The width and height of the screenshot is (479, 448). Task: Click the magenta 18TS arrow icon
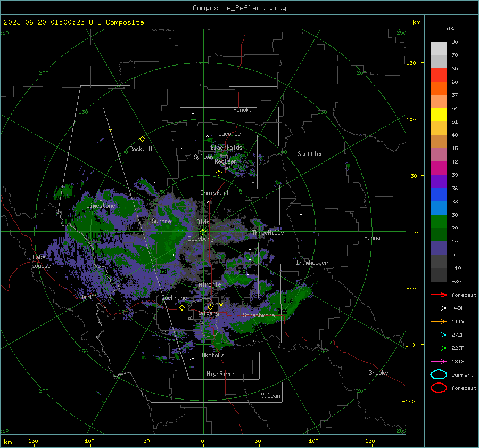coord(439,362)
